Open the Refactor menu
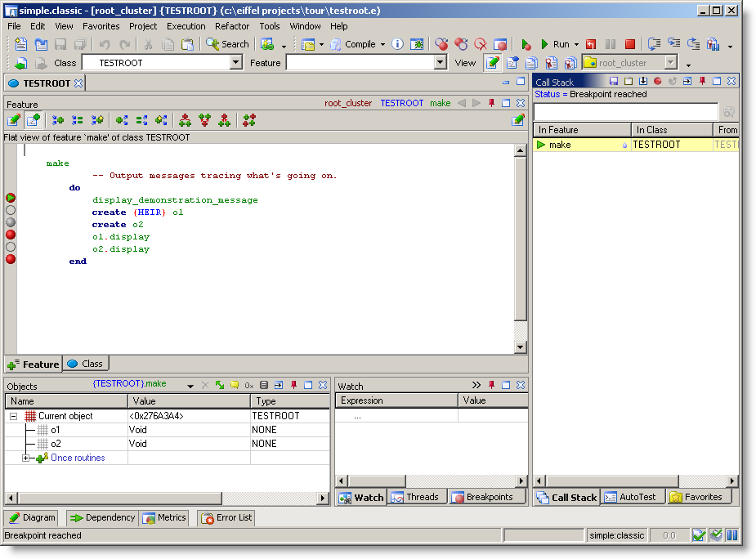 coord(232,26)
